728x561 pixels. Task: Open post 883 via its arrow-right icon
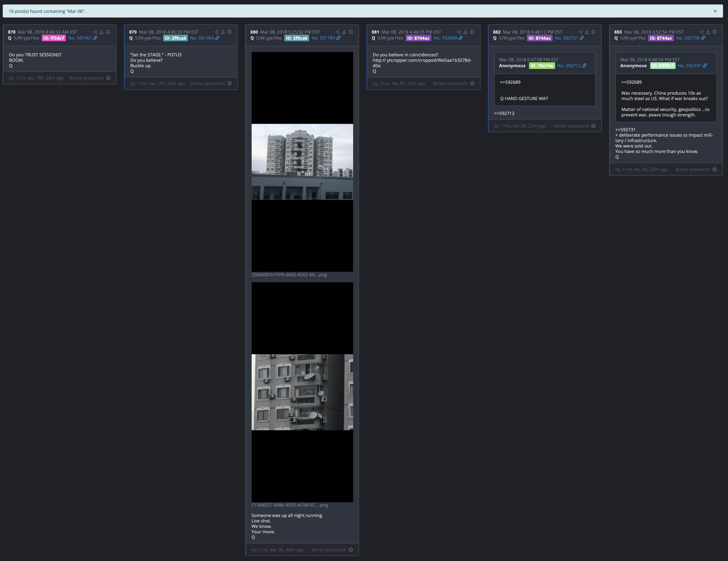715,32
